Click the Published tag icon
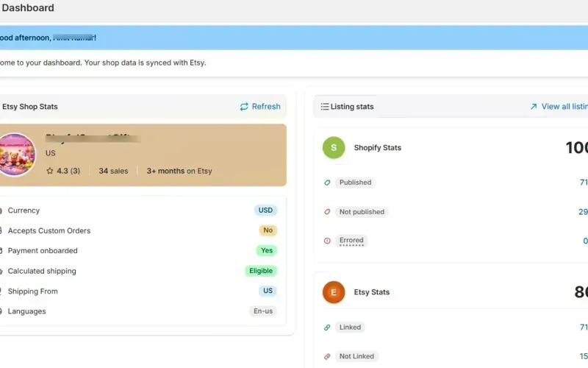Screen dimensions: 588x368 click(x=327, y=183)
